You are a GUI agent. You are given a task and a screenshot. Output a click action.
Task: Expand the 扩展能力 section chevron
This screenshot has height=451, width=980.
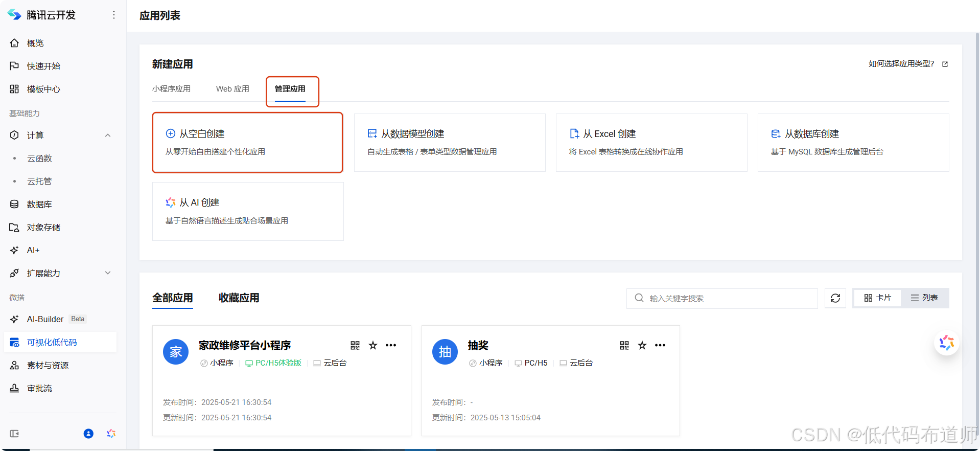[108, 273]
